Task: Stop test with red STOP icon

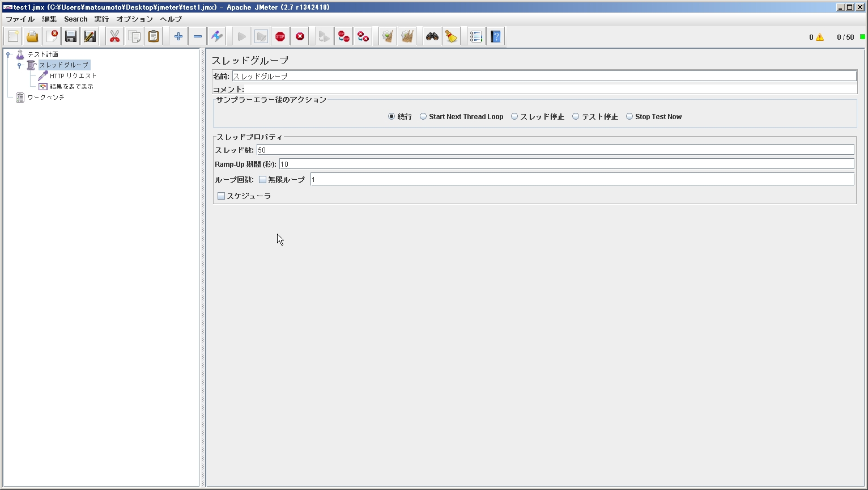Action: 280,36
